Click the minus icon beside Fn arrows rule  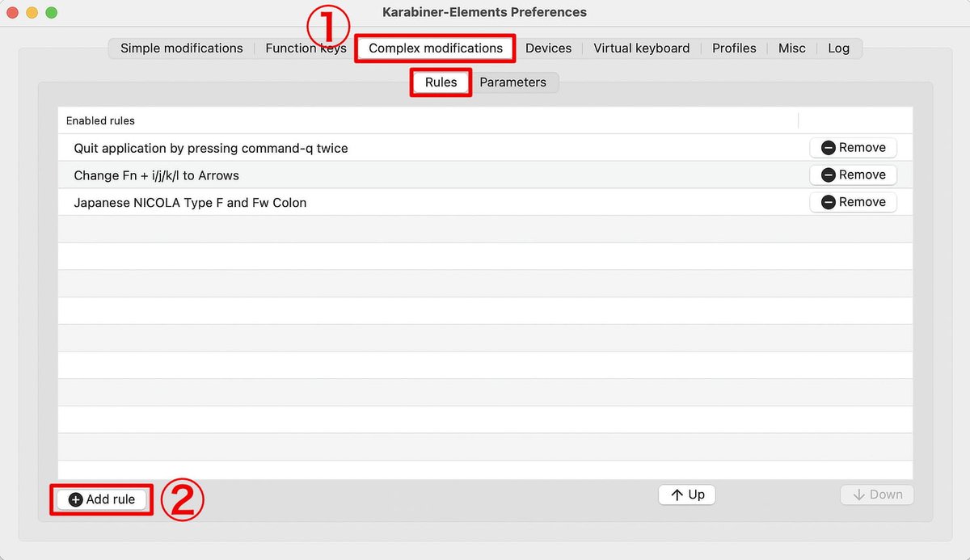click(826, 175)
